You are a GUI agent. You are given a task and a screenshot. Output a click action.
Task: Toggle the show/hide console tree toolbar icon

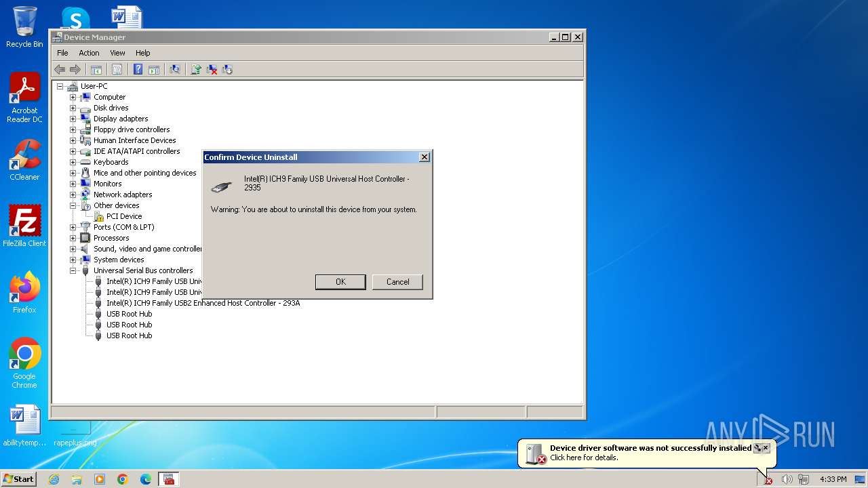tap(96, 69)
